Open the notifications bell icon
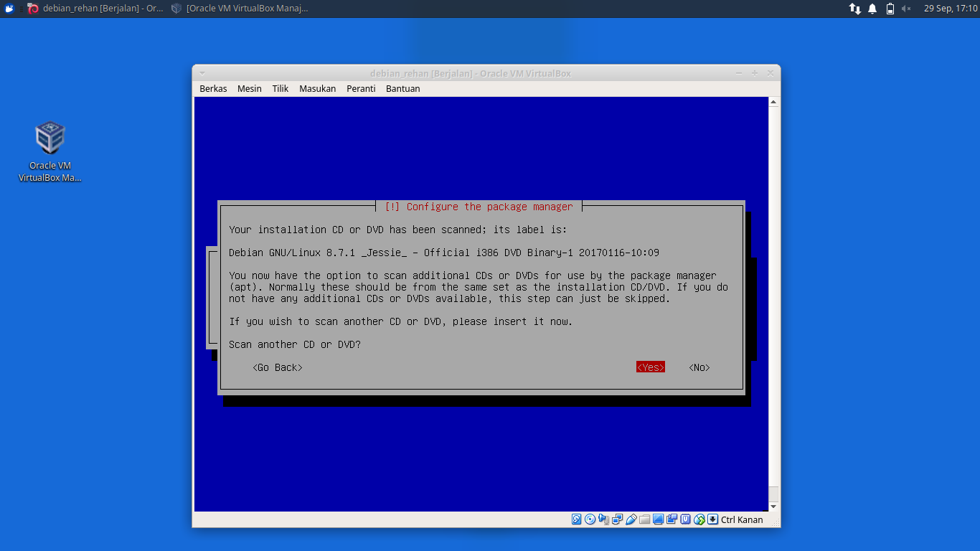The image size is (980, 551). (x=872, y=9)
